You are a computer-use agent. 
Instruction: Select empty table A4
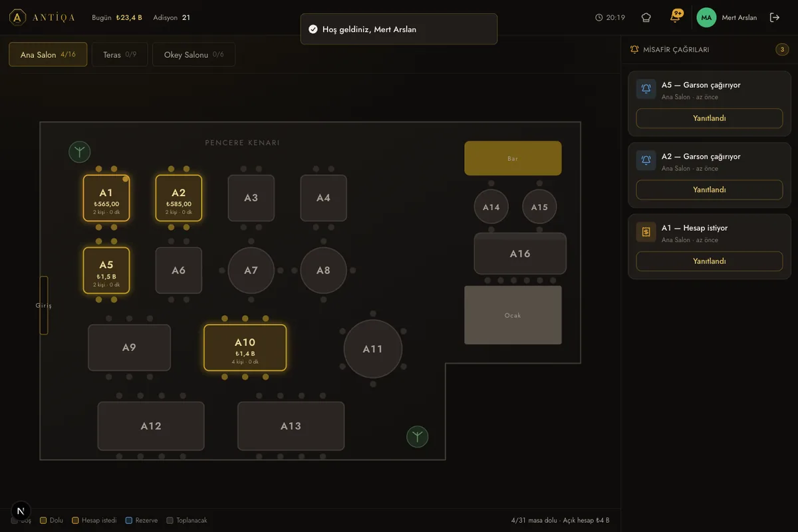coord(324,198)
